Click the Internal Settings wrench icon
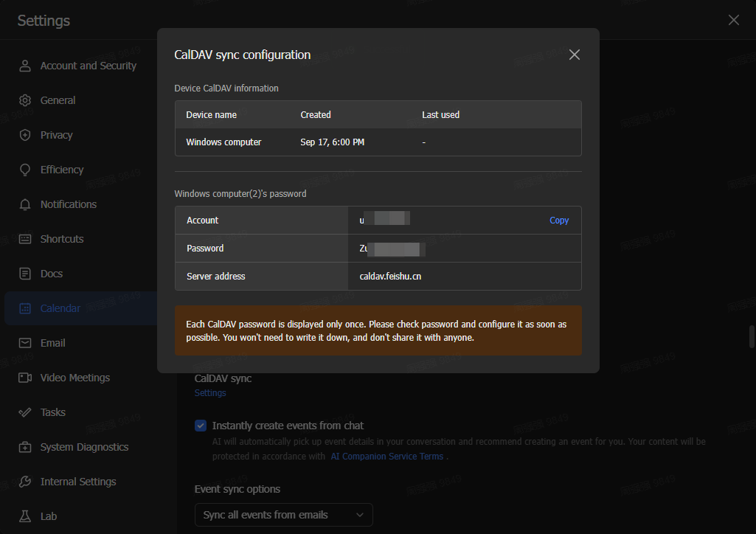The image size is (756, 534). click(25, 482)
